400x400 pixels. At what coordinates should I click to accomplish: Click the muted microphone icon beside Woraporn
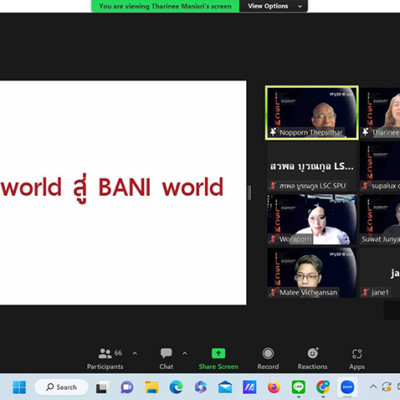273,239
